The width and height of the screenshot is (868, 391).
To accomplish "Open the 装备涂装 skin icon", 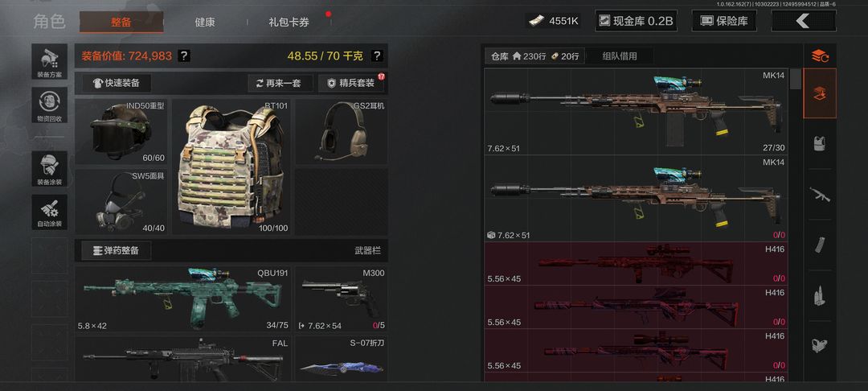I will 49,169.
